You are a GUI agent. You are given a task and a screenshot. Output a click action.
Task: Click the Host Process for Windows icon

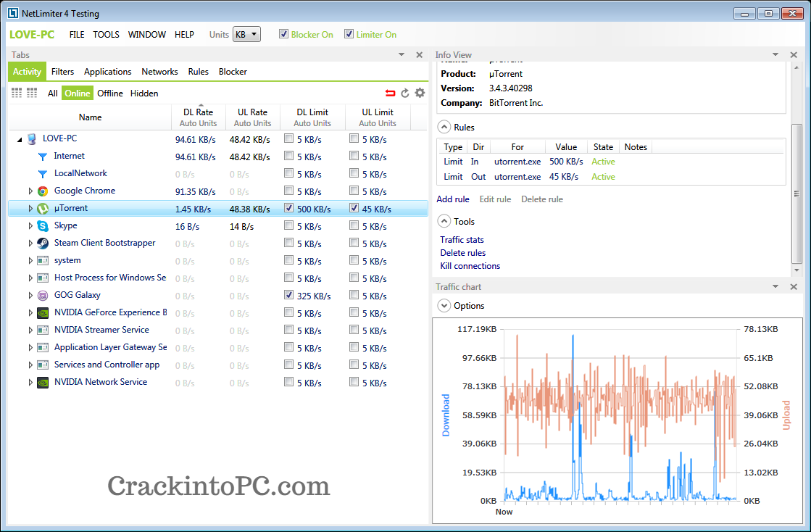point(43,278)
